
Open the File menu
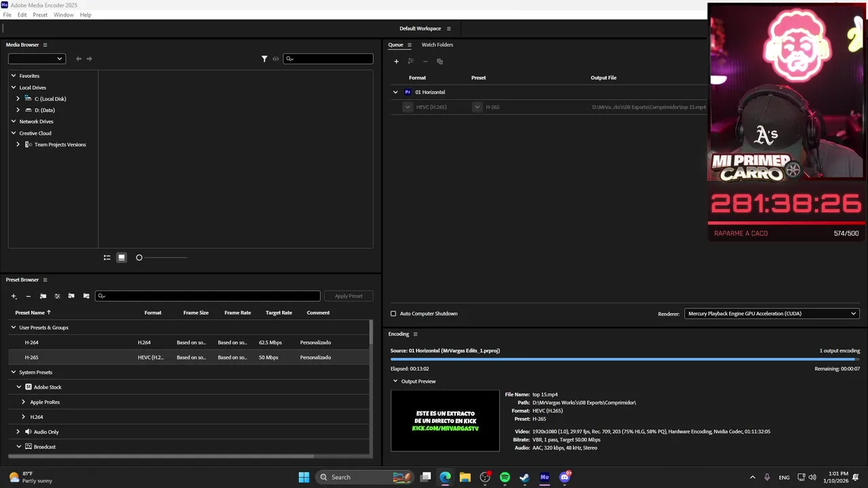(7, 15)
